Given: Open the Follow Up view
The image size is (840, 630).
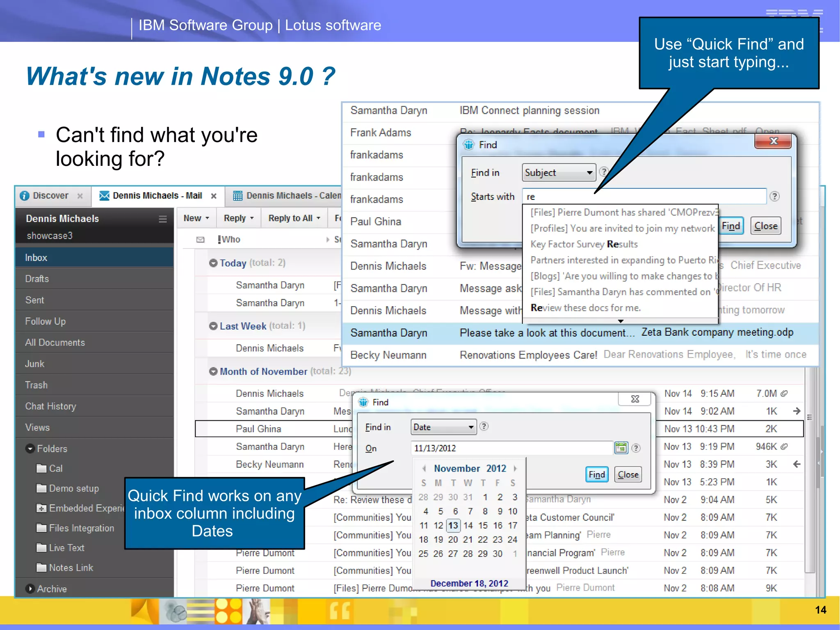Looking at the screenshot, I should point(94,321).
